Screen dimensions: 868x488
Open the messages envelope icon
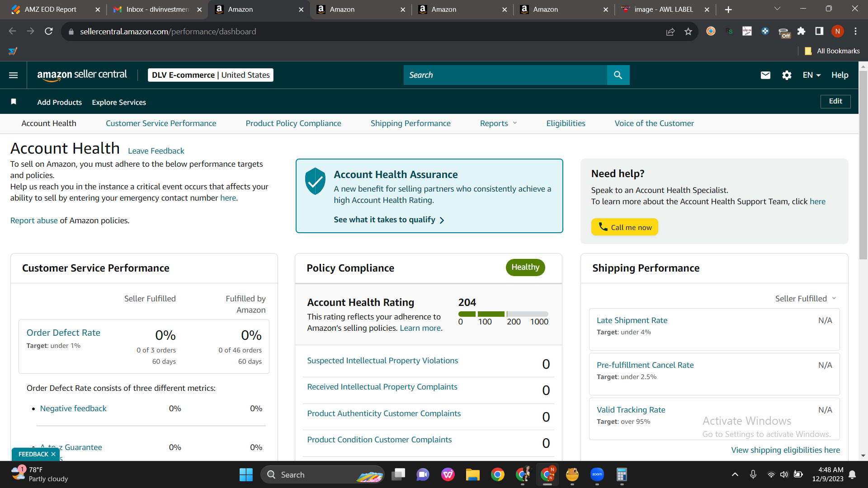coord(765,75)
